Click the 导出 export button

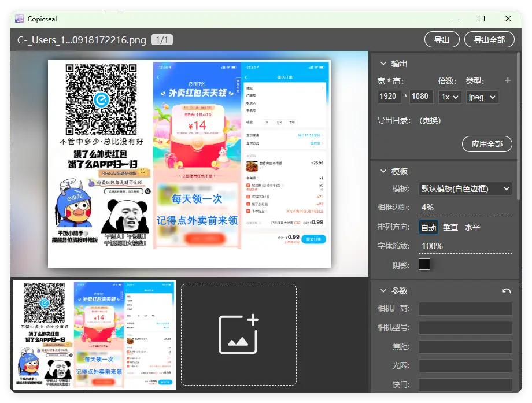[442, 39]
